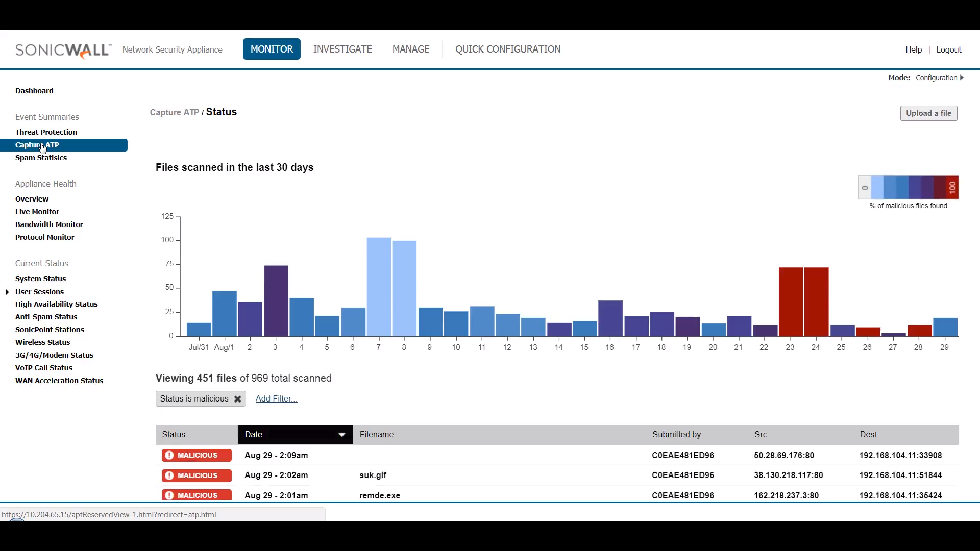This screenshot has height=551, width=980.
Task: Open the Date column sort dropdown arrow
Action: click(342, 435)
